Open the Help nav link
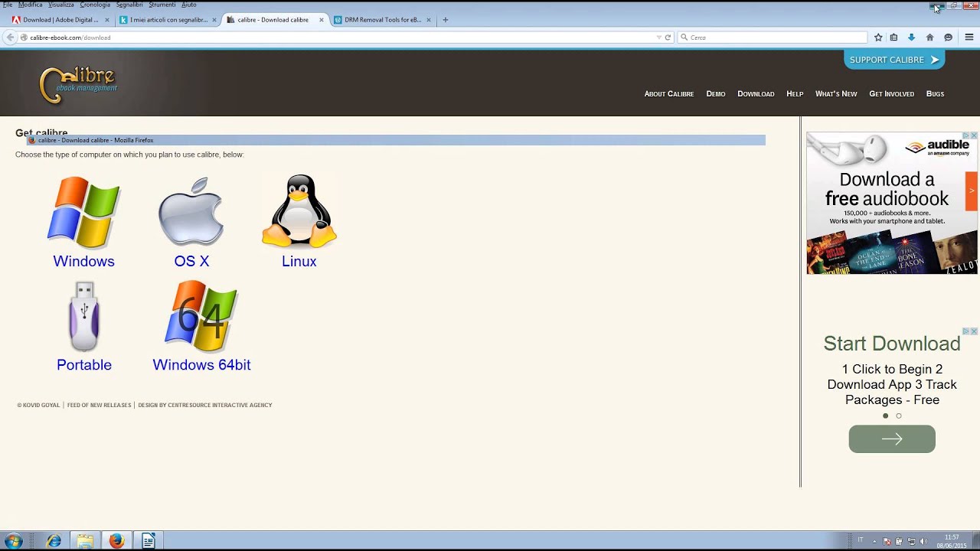Screen dimensions: 980x551 (795, 94)
